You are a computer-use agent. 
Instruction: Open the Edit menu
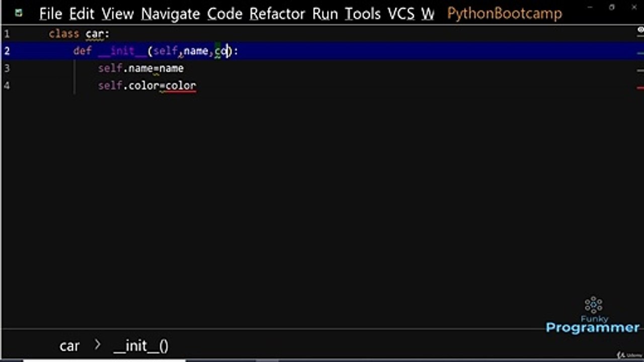(x=82, y=14)
